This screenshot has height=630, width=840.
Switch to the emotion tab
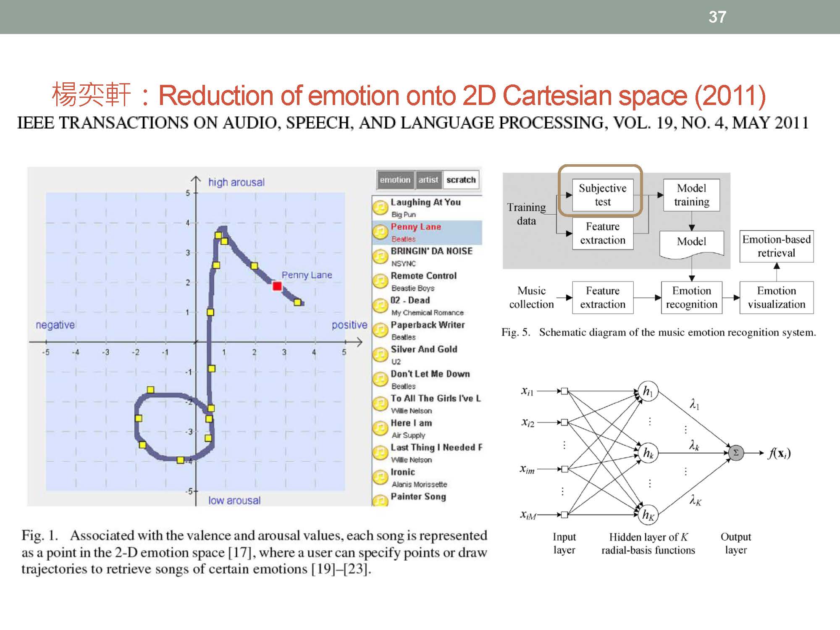pyautogui.click(x=395, y=180)
